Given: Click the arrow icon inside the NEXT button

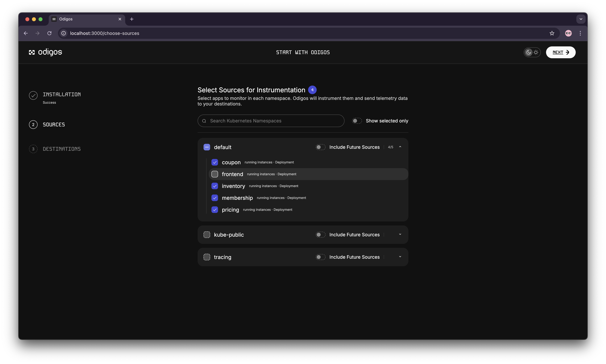Looking at the screenshot, I should click(568, 52).
